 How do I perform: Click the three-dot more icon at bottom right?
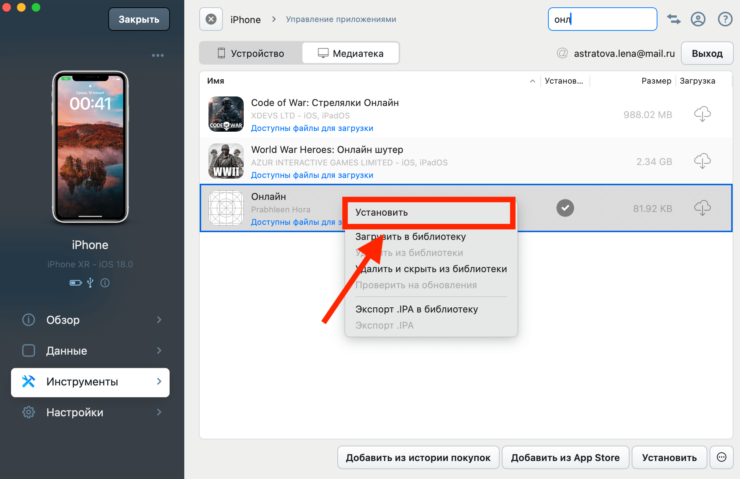(721, 457)
